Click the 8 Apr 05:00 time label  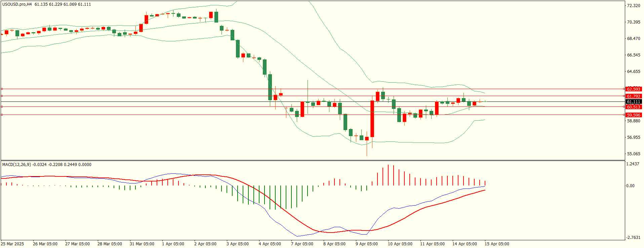click(334, 244)
